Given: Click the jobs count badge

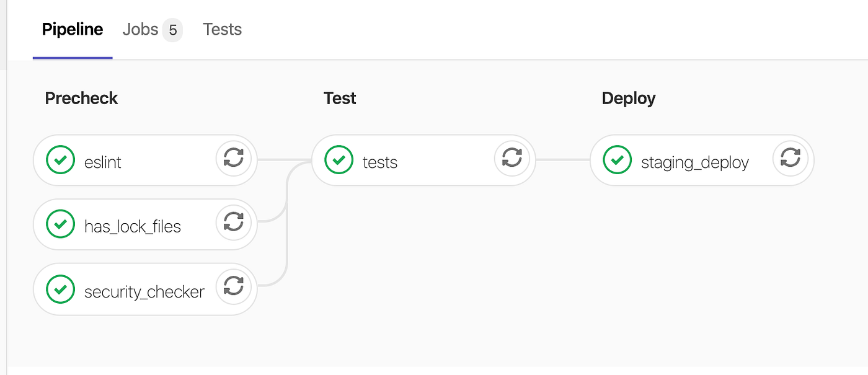Looking at the screenshot, I should (174, 29).
